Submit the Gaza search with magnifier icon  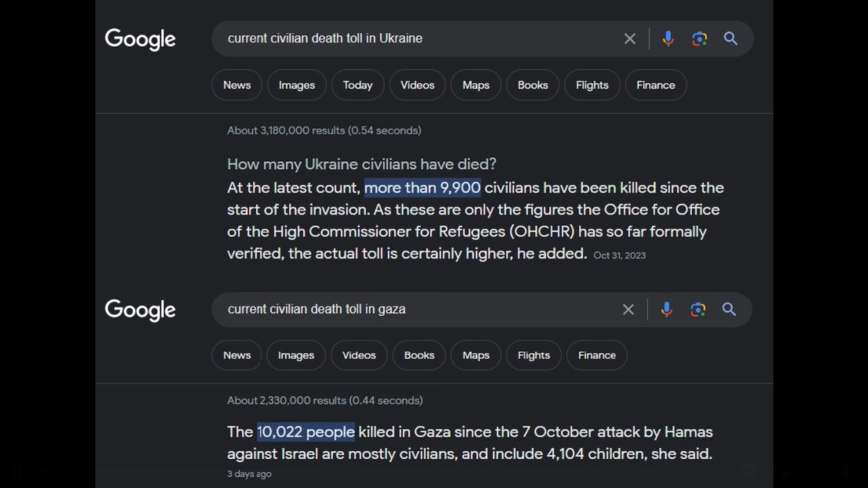[729, 309]
